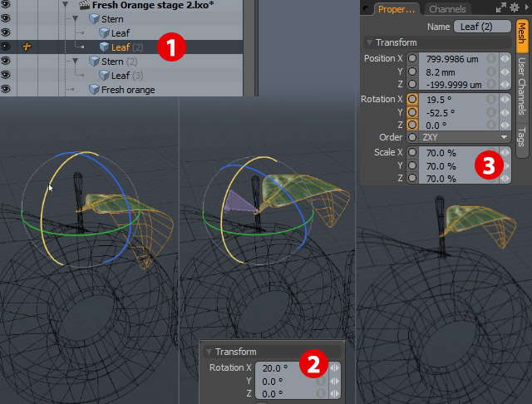Hide the Fresh orange mesh via eye icon
The image size is (532, 404).
(6, 89)
